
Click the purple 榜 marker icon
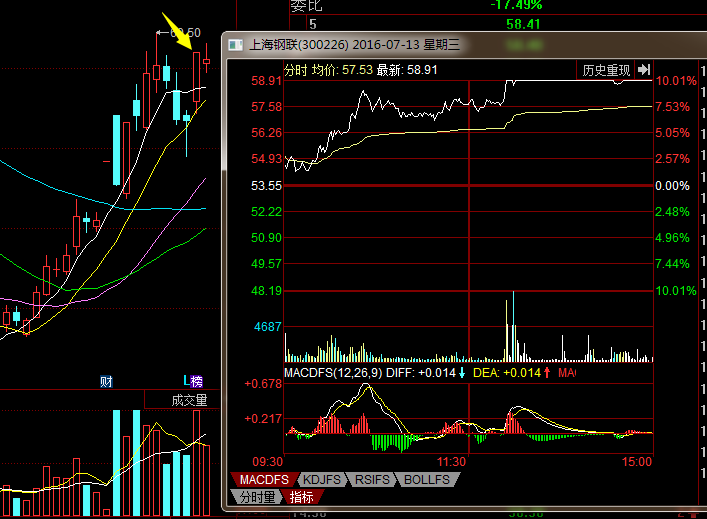[x=197, y=381]
